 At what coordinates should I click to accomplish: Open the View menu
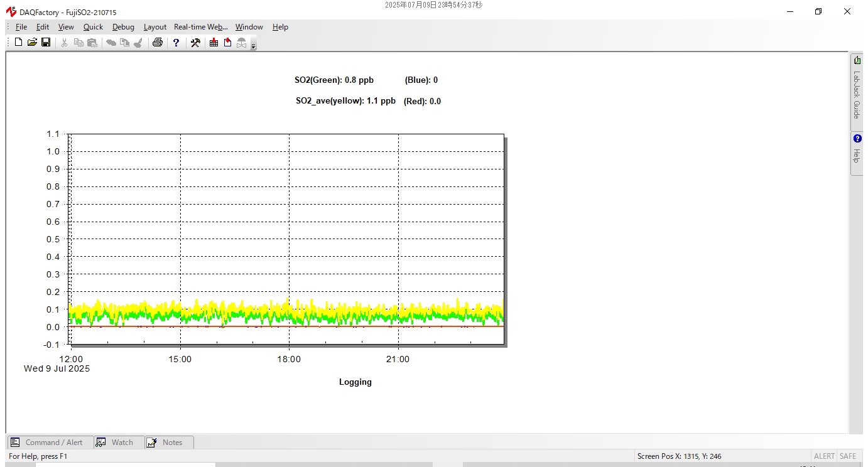(x=66, y=27)
